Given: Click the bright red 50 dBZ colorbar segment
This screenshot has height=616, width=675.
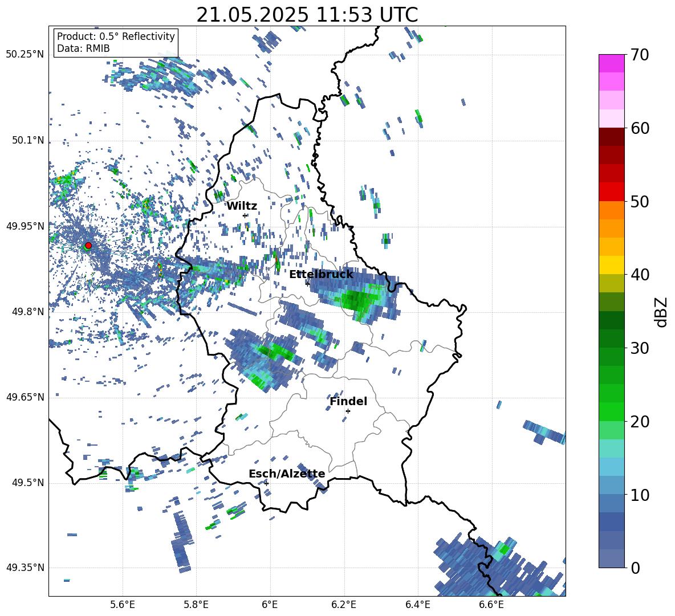Looking at the screenshot, I should point(611,192).
